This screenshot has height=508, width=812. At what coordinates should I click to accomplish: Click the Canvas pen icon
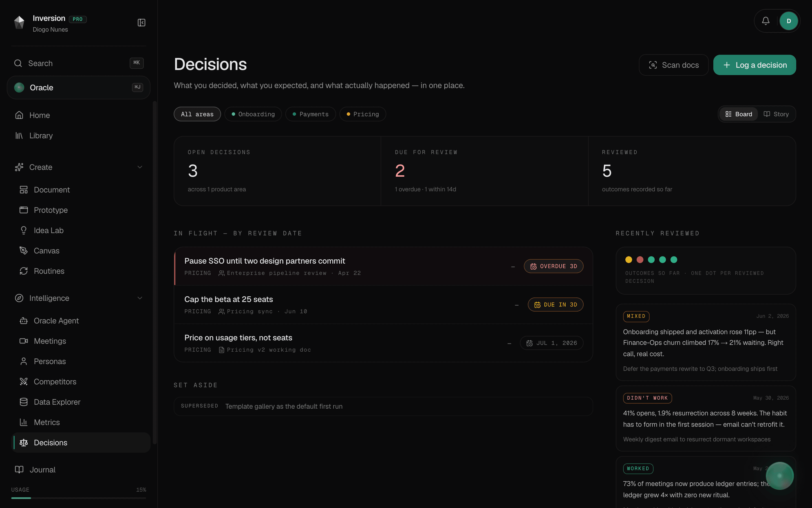click(x=23, y=251)
